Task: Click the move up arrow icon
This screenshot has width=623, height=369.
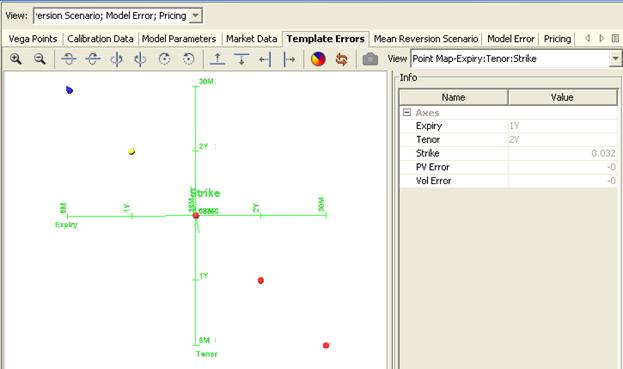Action: click(x=217, y=59)
